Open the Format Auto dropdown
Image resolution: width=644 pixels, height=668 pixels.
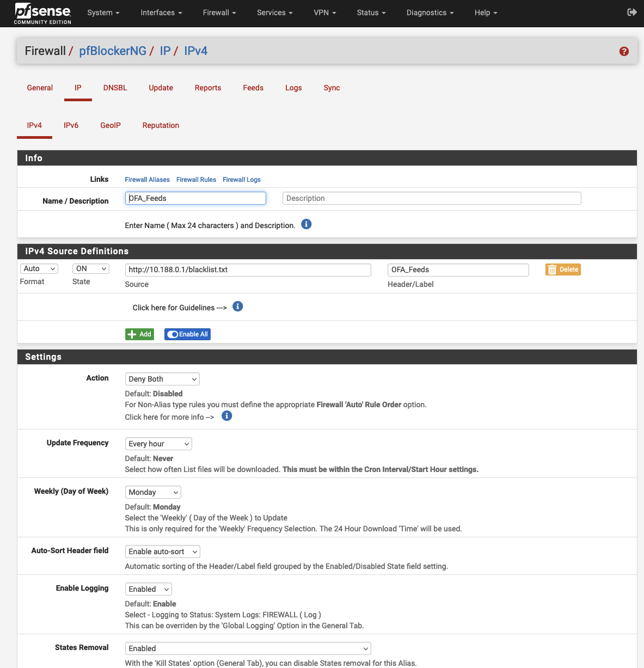[x=39, y=269]
